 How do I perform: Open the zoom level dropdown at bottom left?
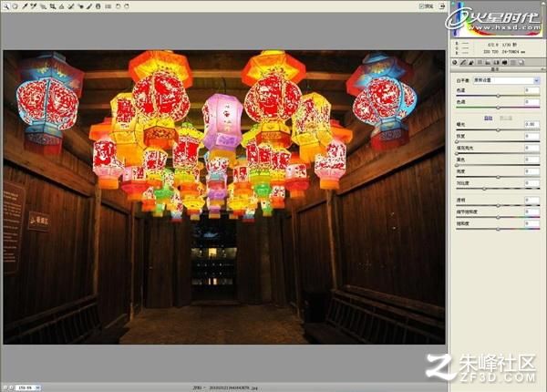pos(37,387)
